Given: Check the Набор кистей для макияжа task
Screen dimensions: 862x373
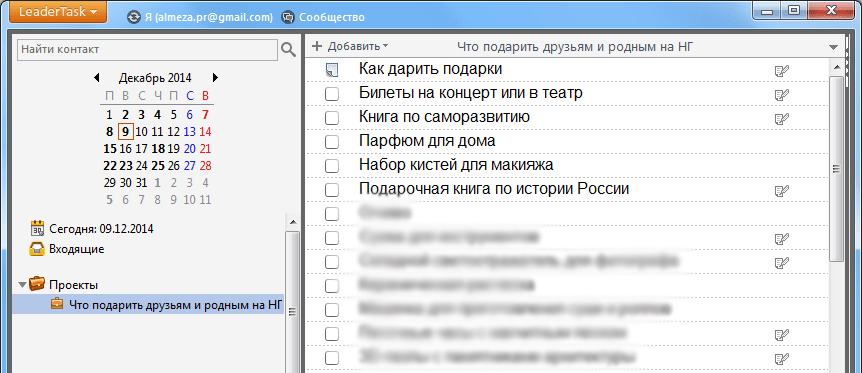Looking at the screenshot, I should pyautogui.click(x=331, y=166).
